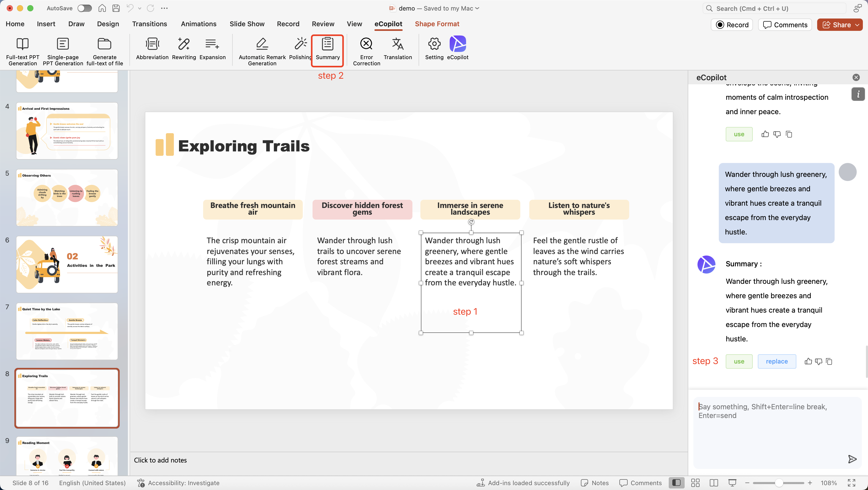Open Automatic Remark Generation
Screen dimensions: 868x490
[x=262, y=50]
